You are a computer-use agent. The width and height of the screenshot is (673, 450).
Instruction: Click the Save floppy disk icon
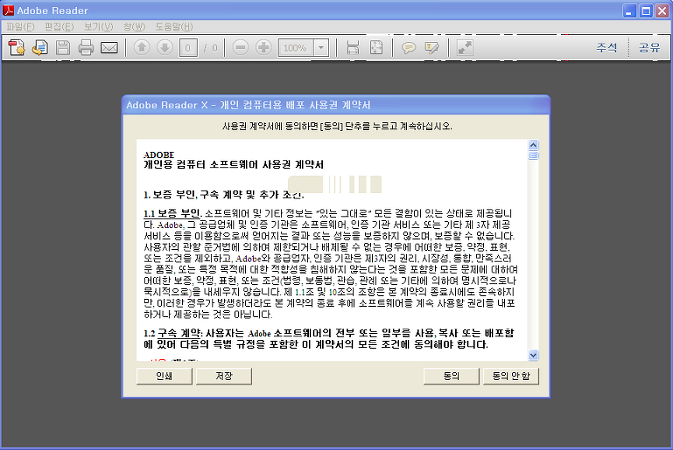click(63, 47)
